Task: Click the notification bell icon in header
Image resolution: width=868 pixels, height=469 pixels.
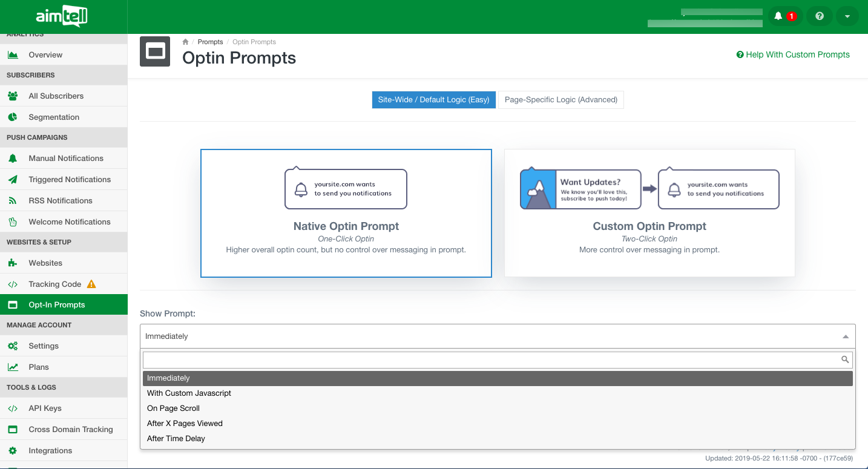Action: pos(778,16)
